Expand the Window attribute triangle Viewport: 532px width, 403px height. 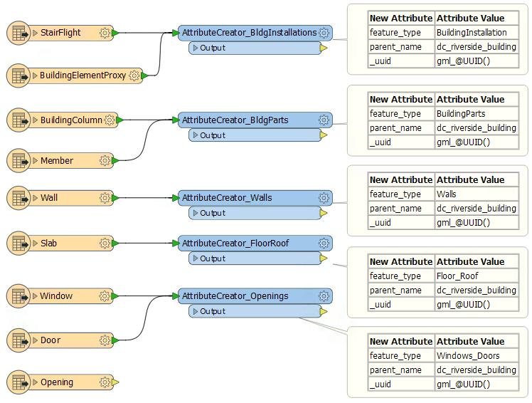coord(35,296)
